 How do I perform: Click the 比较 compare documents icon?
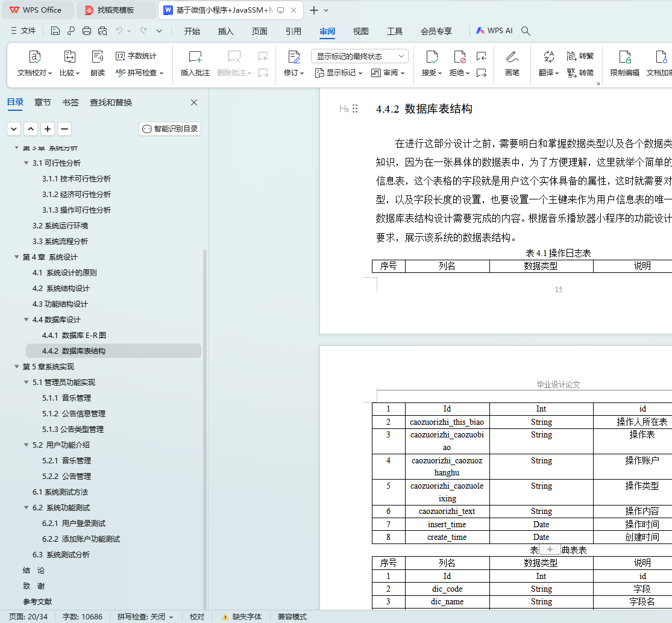coord(69,63)
